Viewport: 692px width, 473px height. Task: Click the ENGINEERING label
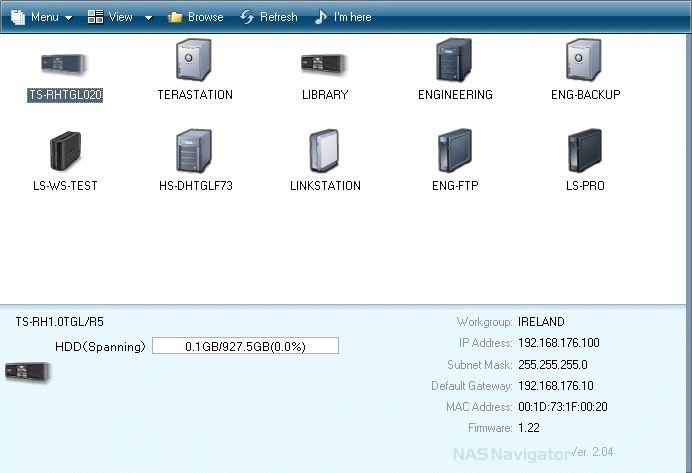(455, 95)
